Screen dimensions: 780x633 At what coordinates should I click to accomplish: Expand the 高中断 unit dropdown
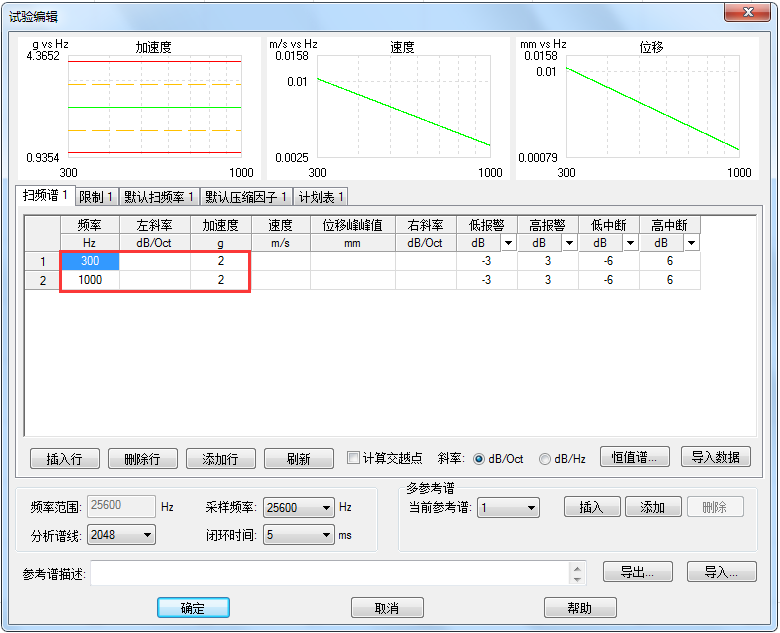coord(691,243)
